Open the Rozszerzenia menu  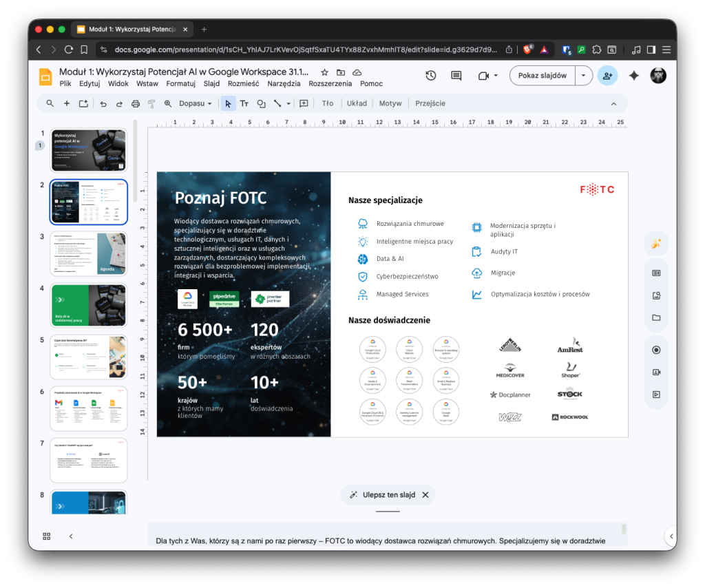pyautogui.click(x=330, y=83)
